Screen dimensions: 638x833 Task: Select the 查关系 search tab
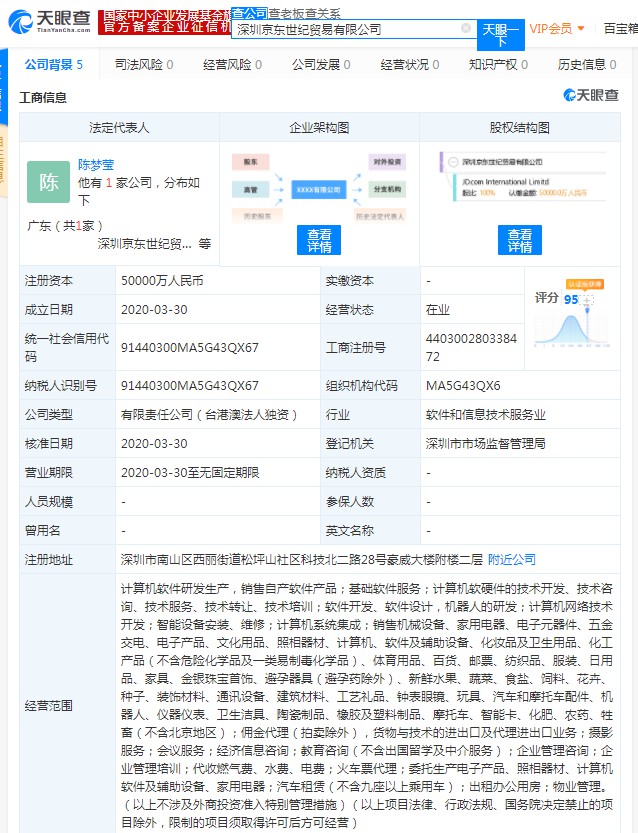point(322,13)
